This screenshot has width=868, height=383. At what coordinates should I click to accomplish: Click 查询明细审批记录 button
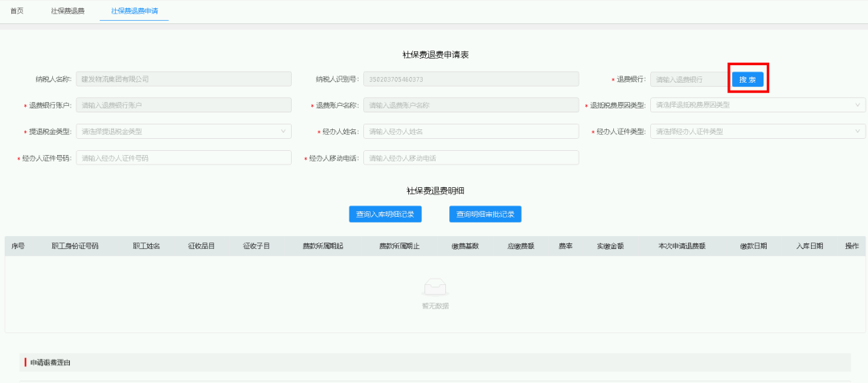pyautogui.click(x=485, y=214)
